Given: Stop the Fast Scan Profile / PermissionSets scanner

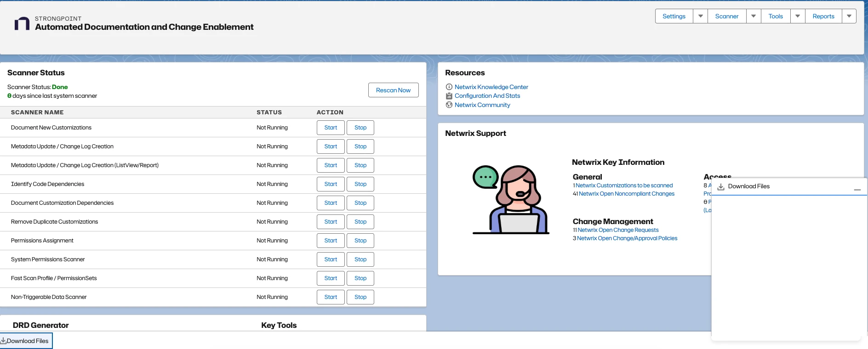Looking at the screenshot, I should [360, 278].
